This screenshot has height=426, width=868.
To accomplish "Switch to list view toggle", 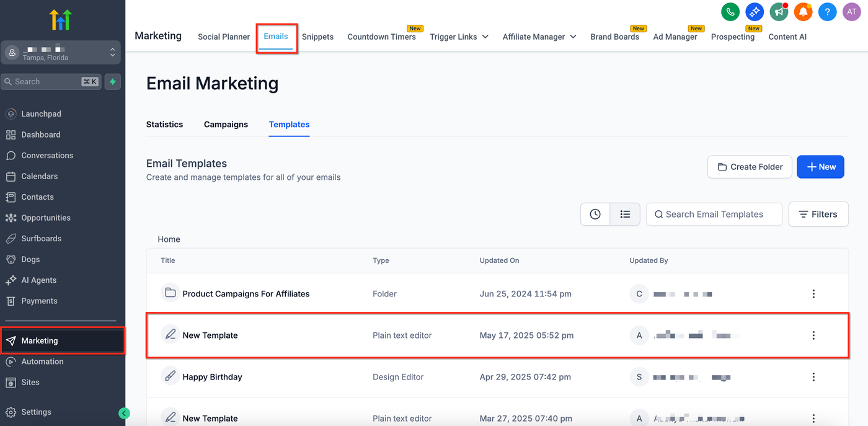I will 625,214.
